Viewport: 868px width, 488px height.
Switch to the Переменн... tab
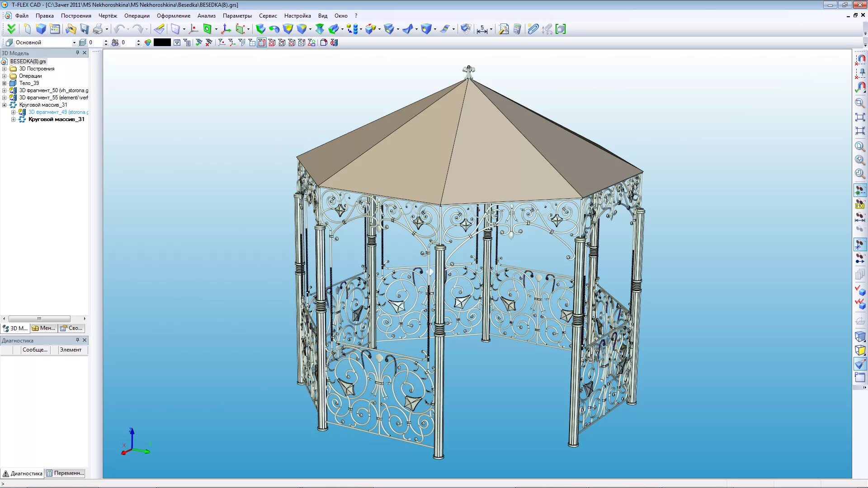click(65, 473)
